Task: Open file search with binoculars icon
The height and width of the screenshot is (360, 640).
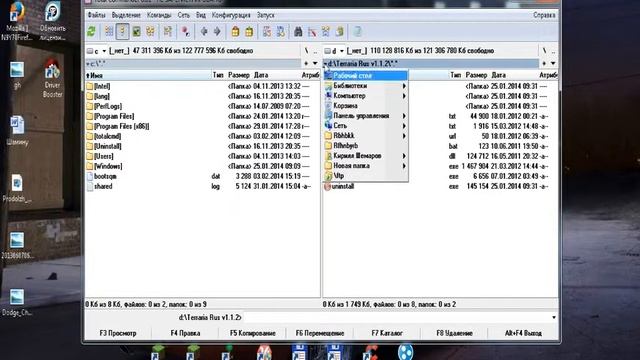Action: (x=298, y=31)
